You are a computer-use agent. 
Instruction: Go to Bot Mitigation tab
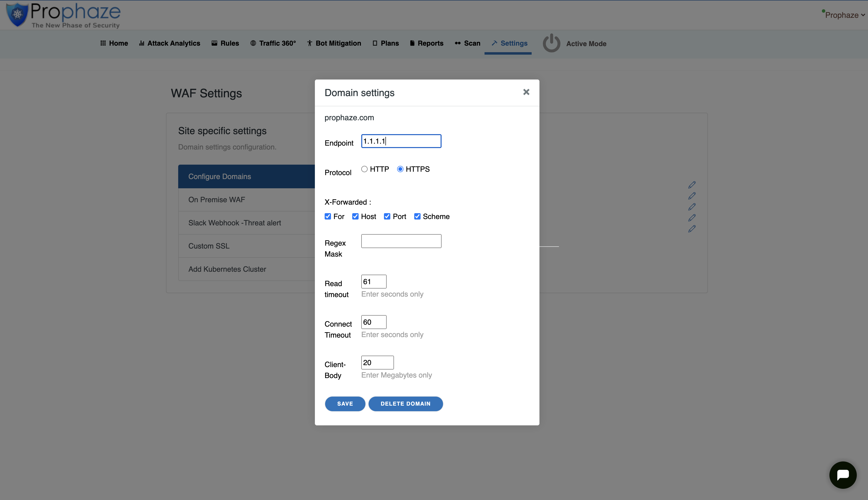coord(334,43)
